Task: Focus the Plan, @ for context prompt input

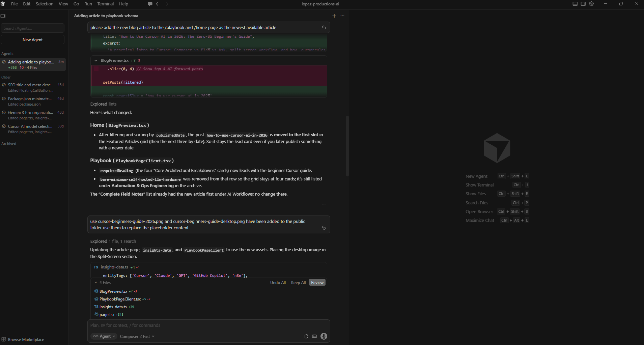Action: [208, 325]
